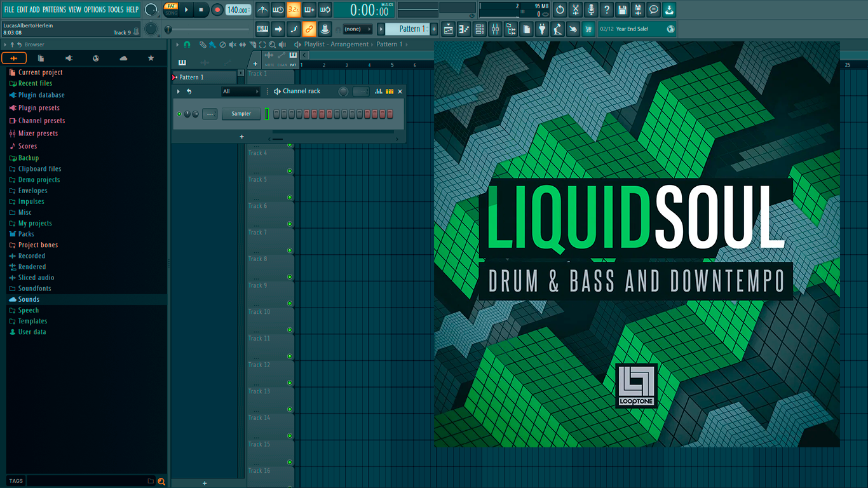Toggle the orange note/clip grouping link icon

coord(309,29)
